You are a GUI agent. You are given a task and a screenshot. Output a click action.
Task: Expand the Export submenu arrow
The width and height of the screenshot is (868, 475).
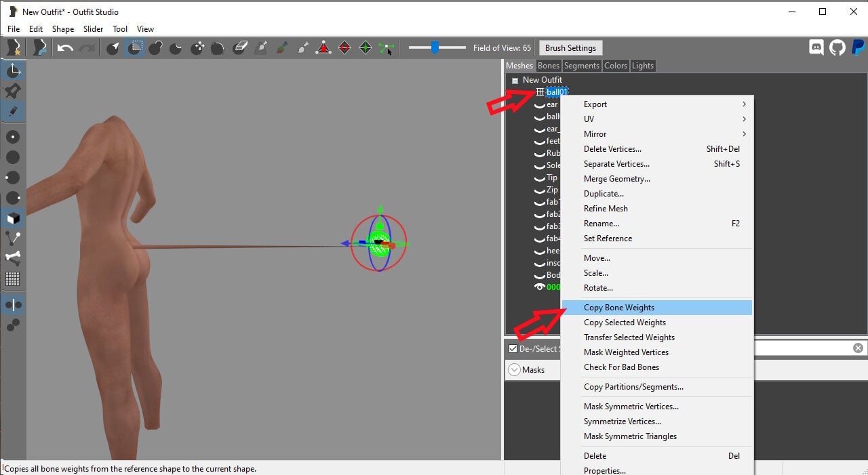click(744, 104)
